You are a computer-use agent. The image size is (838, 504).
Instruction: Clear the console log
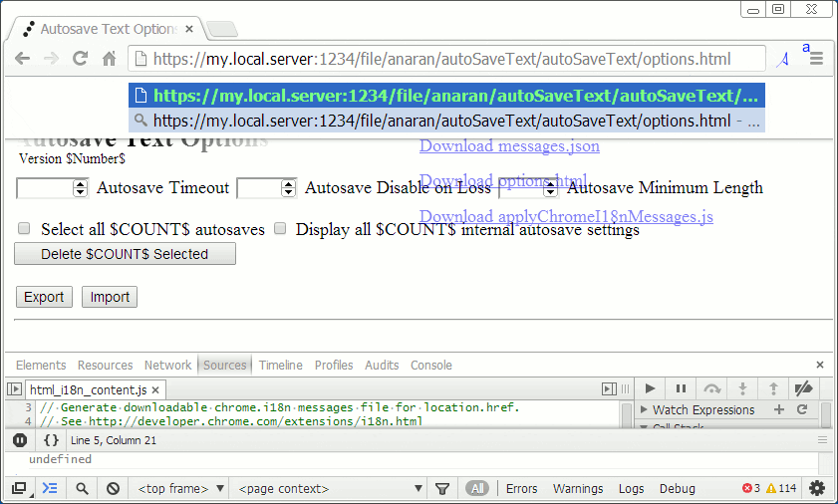click(x=114, y=489)
